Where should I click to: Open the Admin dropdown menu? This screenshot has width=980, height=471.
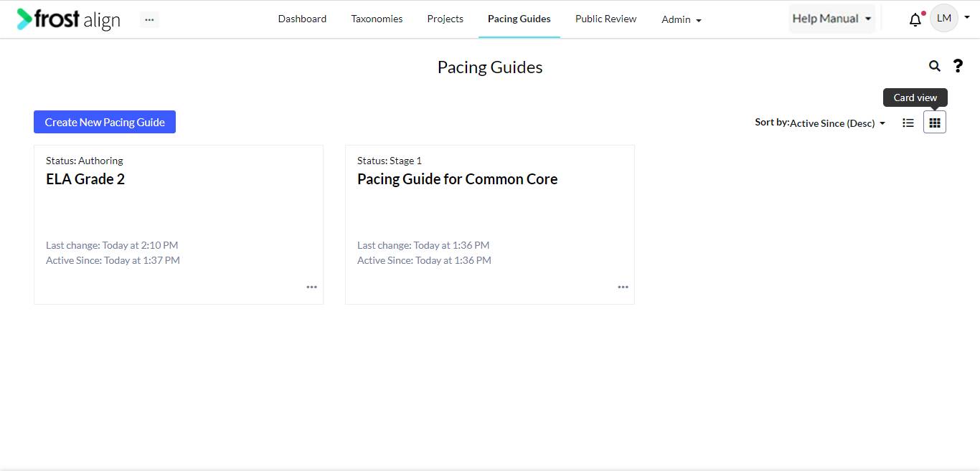click(682, 19)
